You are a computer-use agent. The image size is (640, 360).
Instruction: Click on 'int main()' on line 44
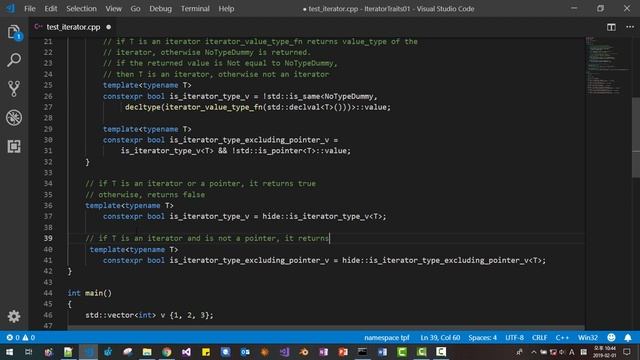tap(89, 293)
